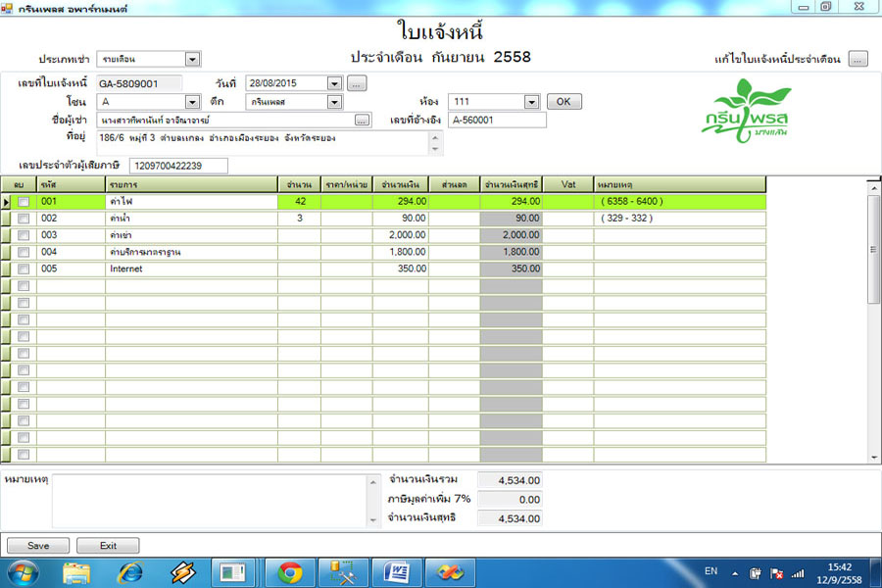Click the Save button
882x588 pixels.
38,546
